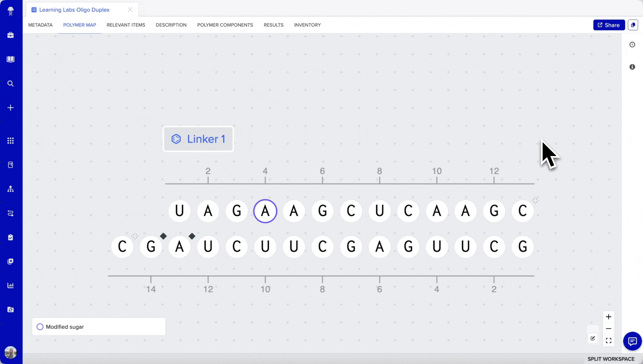Screen dimensions: 643x364
Task: Open the apps grid icon in the sidebar
Action: (10, 141)
